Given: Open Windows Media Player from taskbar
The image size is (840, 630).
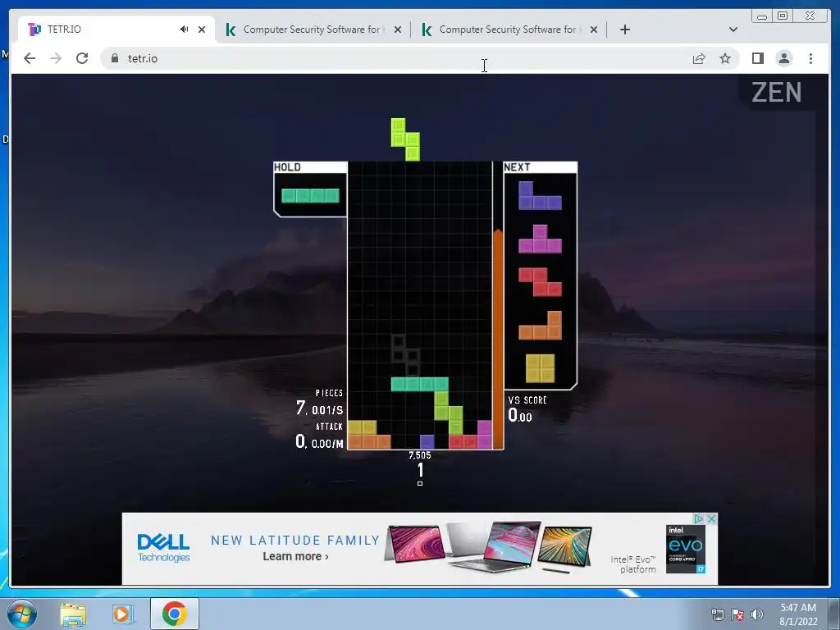Looking at the screenshot, I should (122, 614).
